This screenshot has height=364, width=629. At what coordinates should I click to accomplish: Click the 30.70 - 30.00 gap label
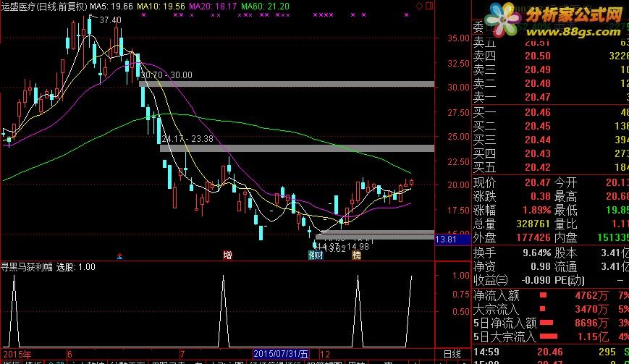166,75
